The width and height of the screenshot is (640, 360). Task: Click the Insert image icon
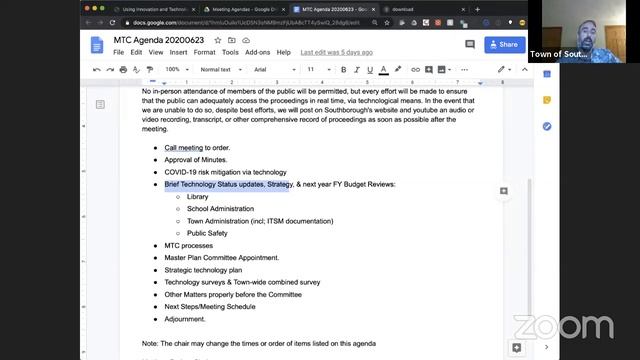pos(442,70)
